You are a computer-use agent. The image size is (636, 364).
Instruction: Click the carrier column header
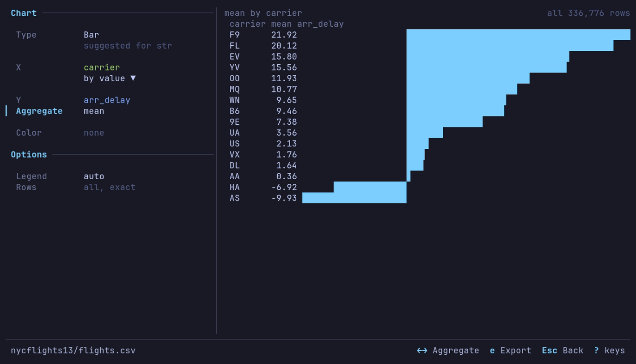point(248,24)
